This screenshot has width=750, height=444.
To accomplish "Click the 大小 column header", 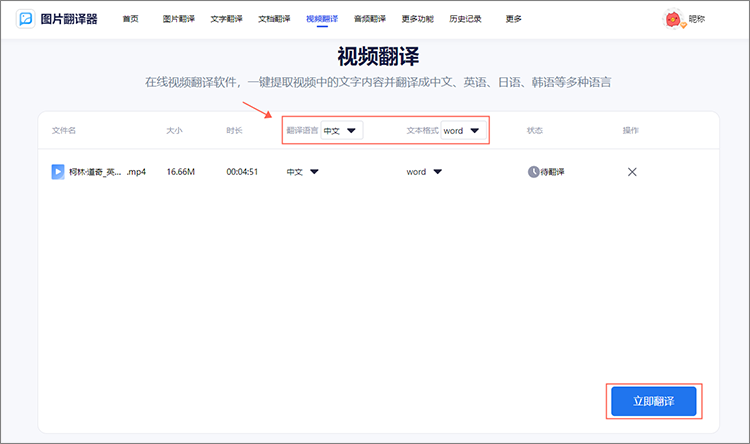I will tap(174, 130).
